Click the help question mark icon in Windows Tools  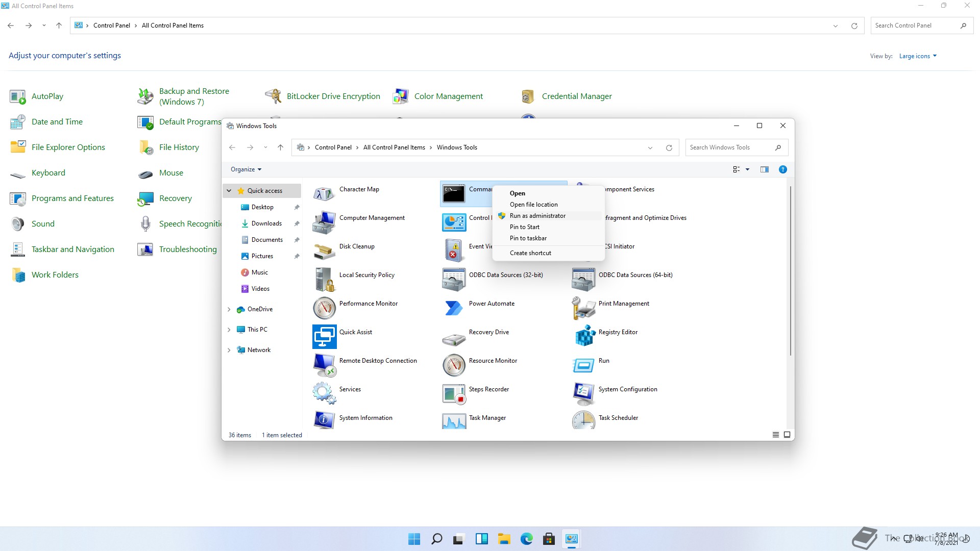tap(782, 169)
